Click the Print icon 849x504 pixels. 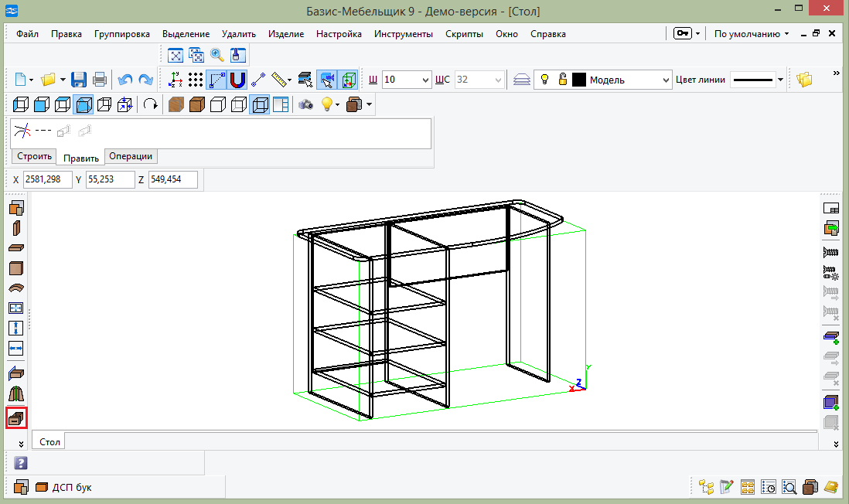[x=100, y=80]
